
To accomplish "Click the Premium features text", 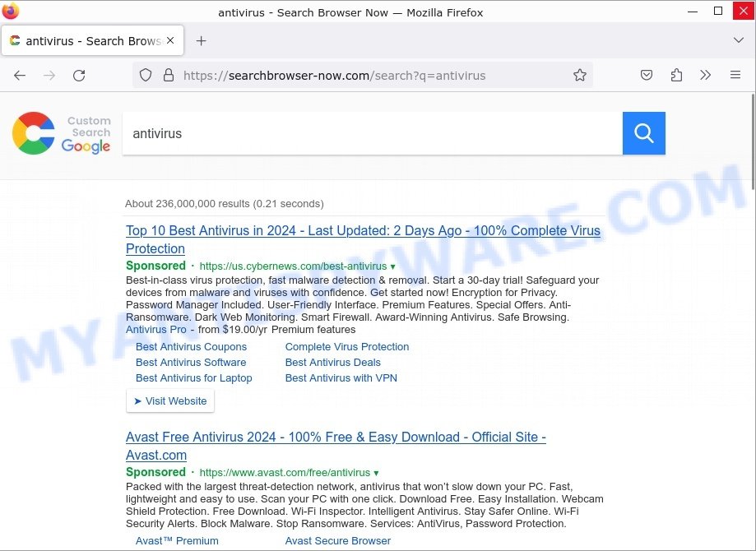I will (313, 329).
